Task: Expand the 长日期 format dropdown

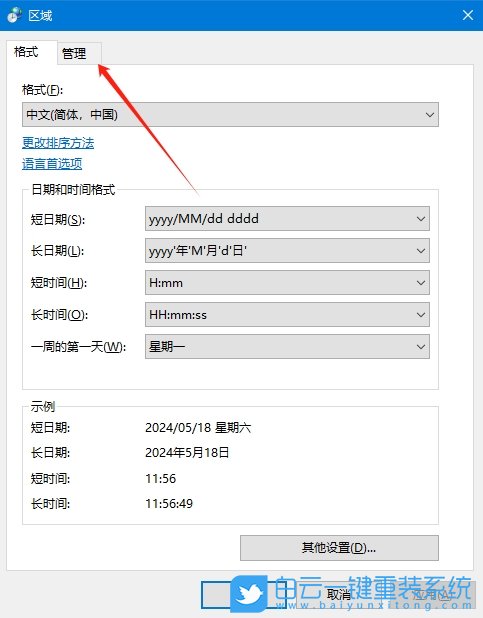Action: [x=287, y=250]
